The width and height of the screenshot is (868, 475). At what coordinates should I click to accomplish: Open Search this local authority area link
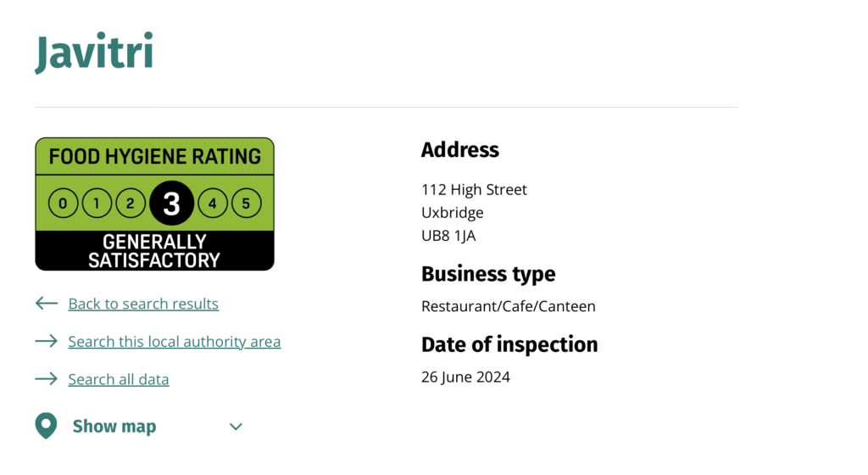[x=175, y=341]
